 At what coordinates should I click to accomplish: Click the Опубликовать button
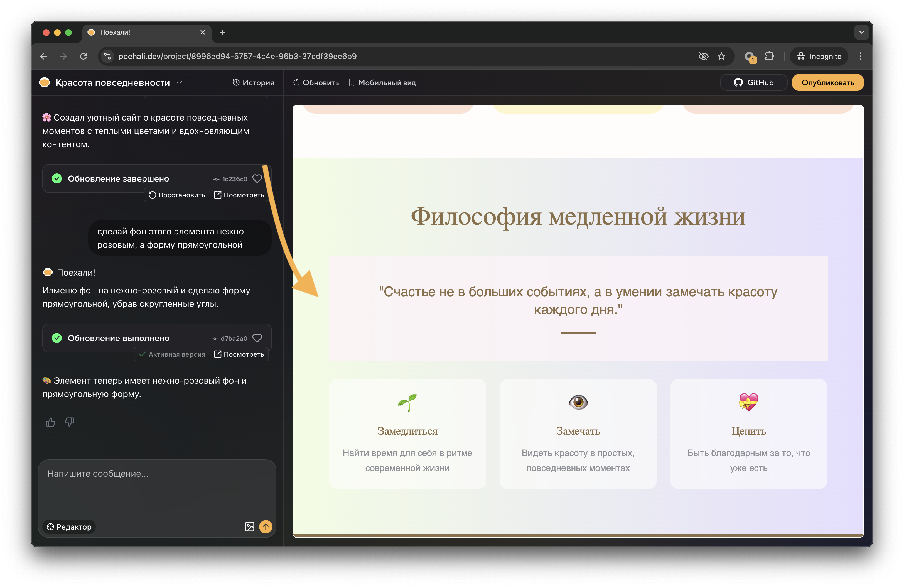[x=828, y=82]
